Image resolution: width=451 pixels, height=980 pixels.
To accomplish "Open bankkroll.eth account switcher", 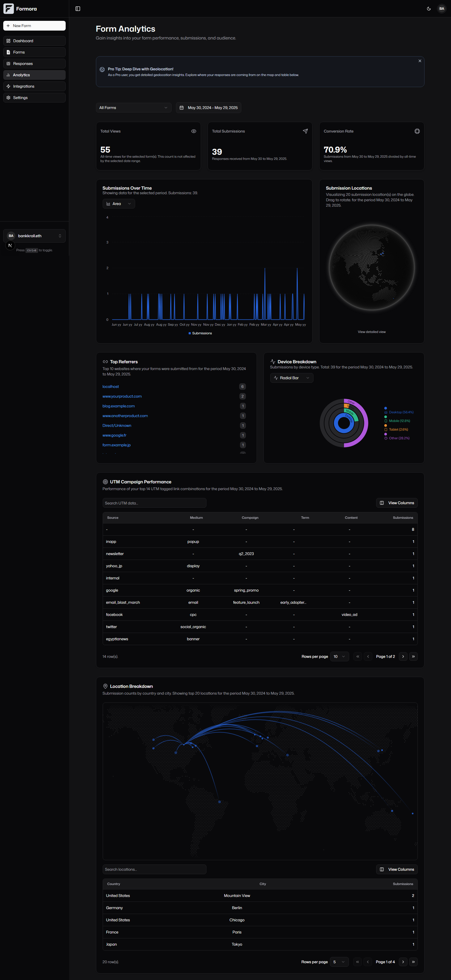I will [x=34, y=236].
